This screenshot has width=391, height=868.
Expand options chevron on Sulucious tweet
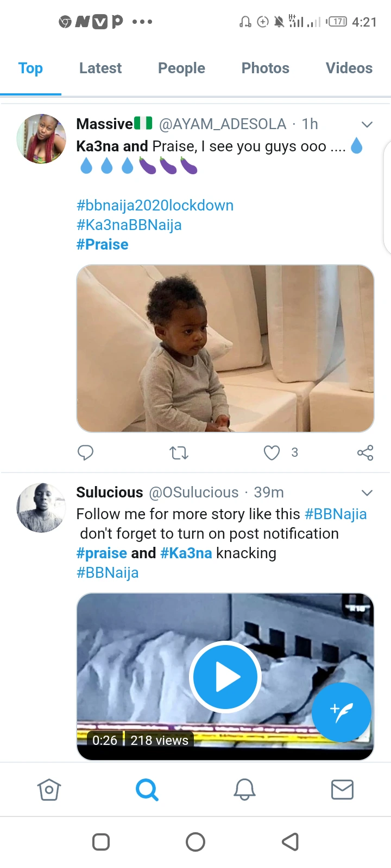pos(367,493)
